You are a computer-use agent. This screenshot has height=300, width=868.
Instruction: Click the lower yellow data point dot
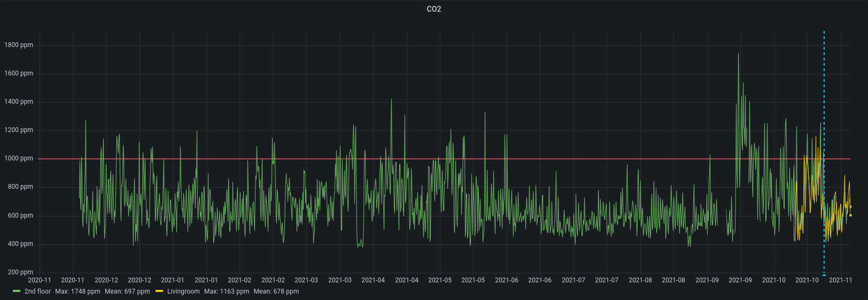pyautogui.click(x=850, y=216)
